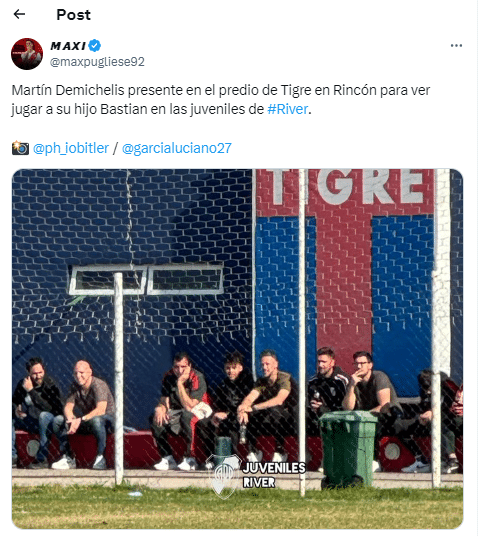Open the three-dot more options menu
Screen dimensions: 479x536
click(456, 45)
